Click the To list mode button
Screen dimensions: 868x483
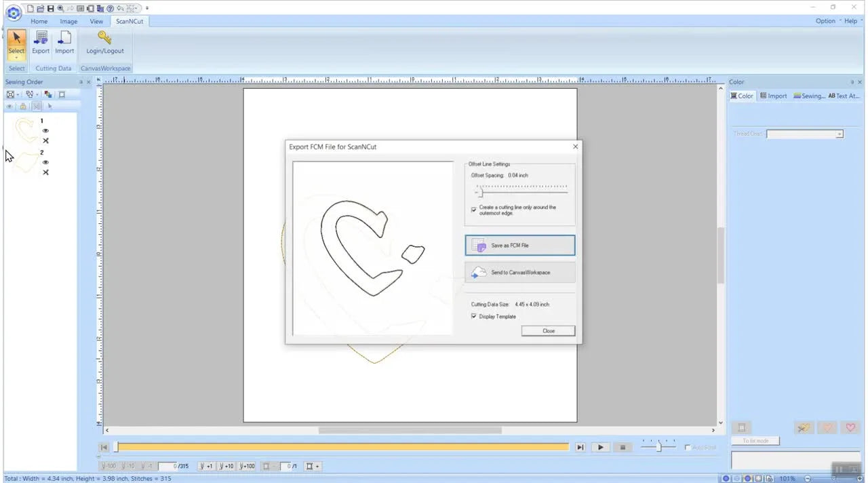[x=755, y=441]
